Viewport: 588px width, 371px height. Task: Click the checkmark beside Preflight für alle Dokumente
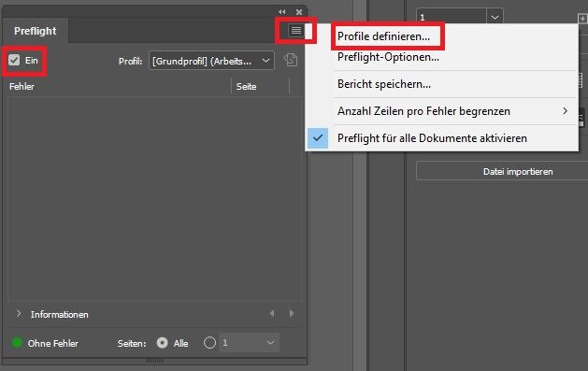318,138
